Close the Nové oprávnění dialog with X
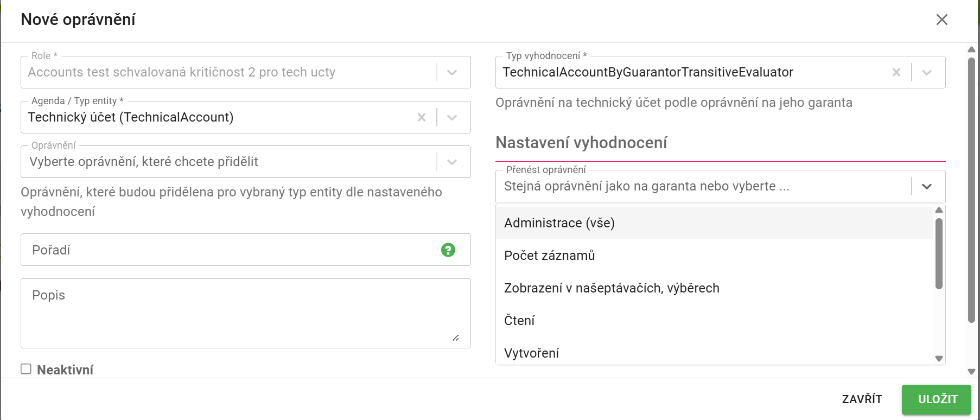Image resolution: width=980 pixels, height=420 pixels. point(942,20)
